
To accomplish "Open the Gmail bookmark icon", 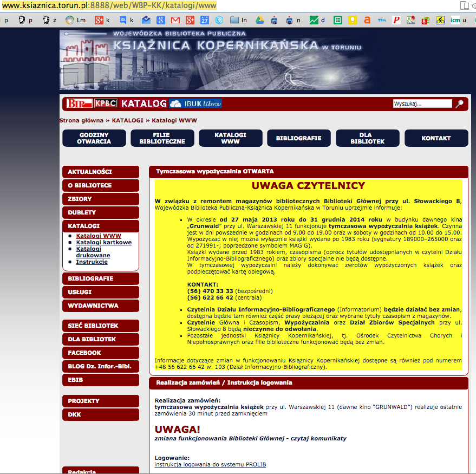I will coord(175,20).
